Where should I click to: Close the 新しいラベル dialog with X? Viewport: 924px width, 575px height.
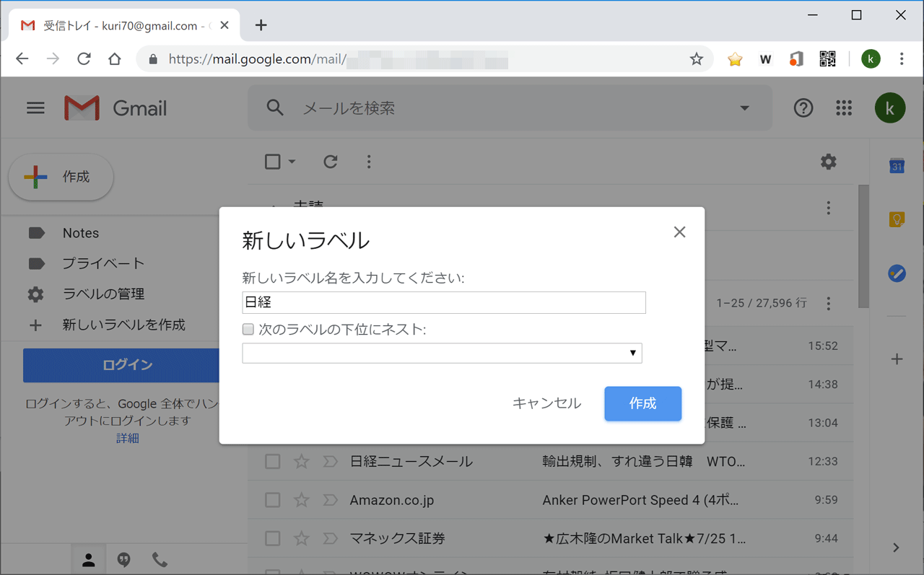coord(679,232)
